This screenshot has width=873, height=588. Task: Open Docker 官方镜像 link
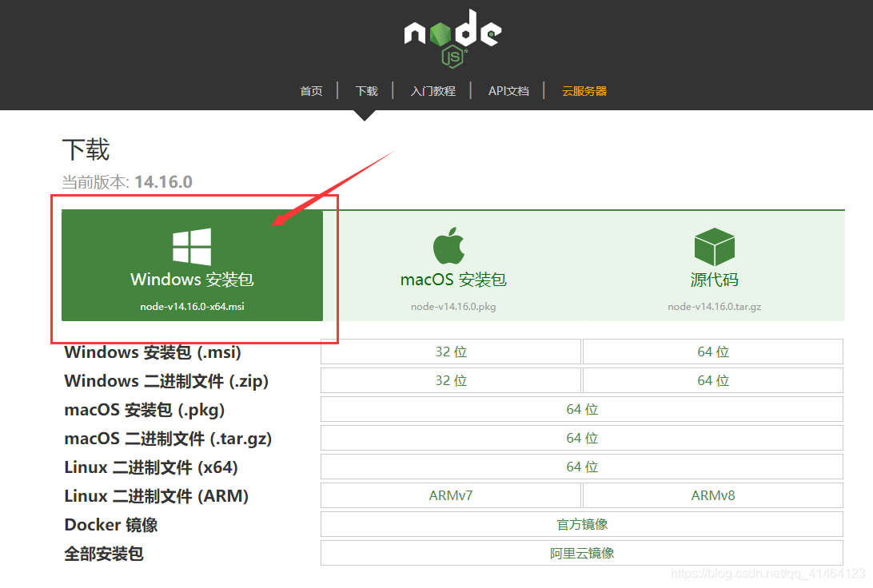point(582,525)
